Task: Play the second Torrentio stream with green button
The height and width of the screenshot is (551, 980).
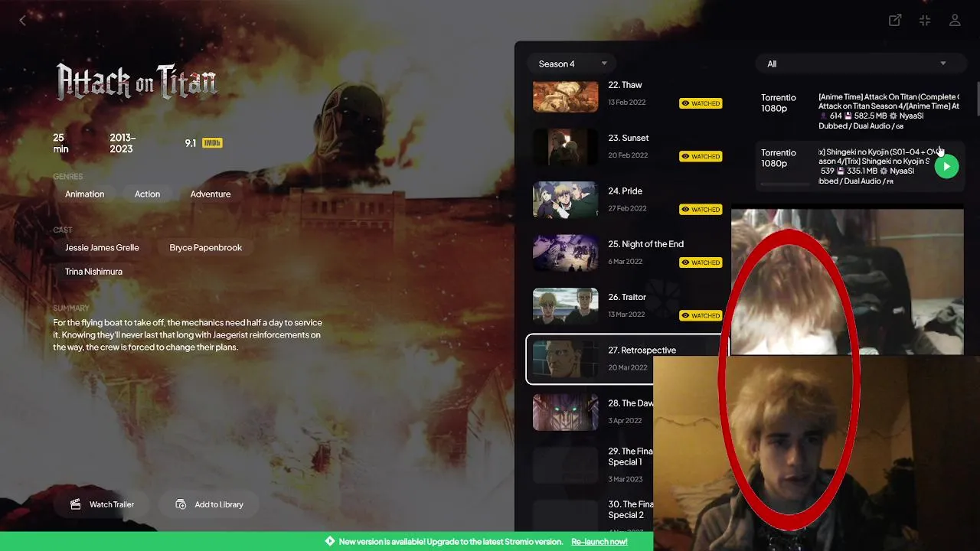Action: pos(946,166)
